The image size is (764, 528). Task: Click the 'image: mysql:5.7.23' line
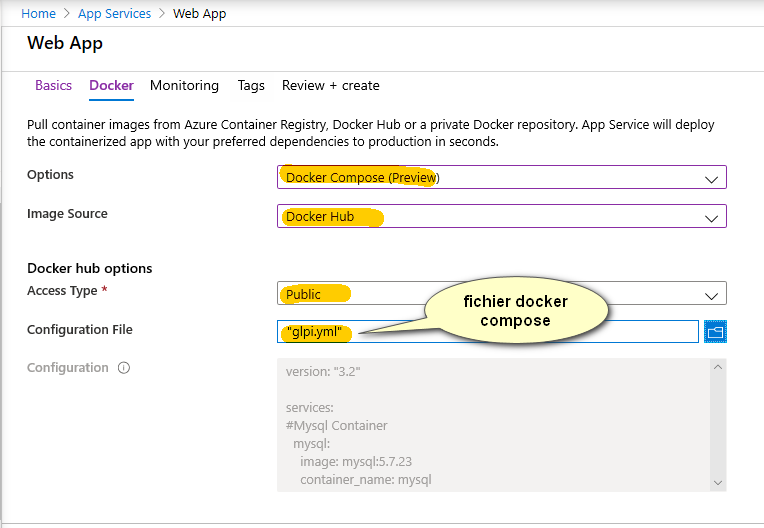[x=356, y=462]
